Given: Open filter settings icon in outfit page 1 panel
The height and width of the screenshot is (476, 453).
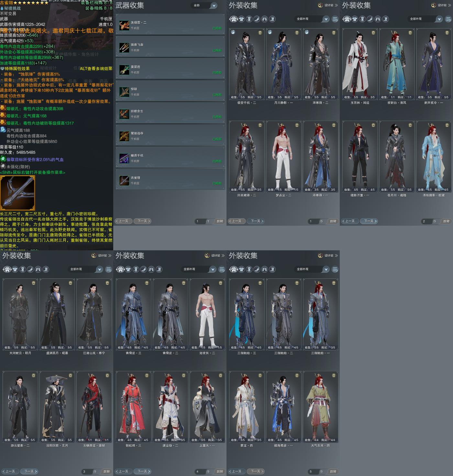Looking at the screenshot, I should 335,19.
